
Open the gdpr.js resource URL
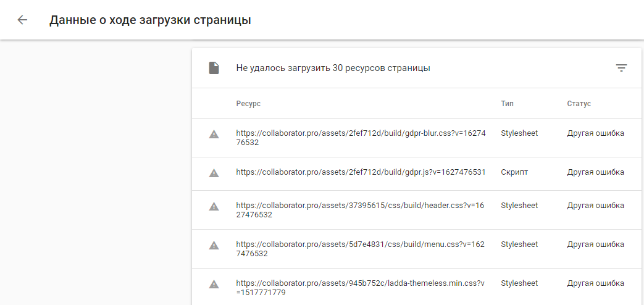pyautogui.click(x=361, y=172)
